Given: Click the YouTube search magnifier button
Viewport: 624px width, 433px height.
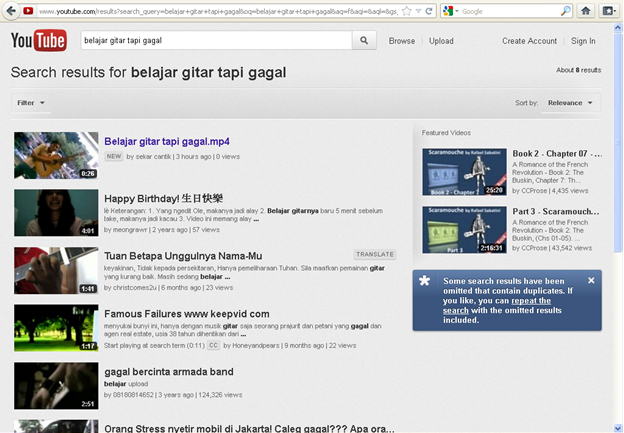Looking at the screenshot, I should pyautogui.click(x=364, y=40).
